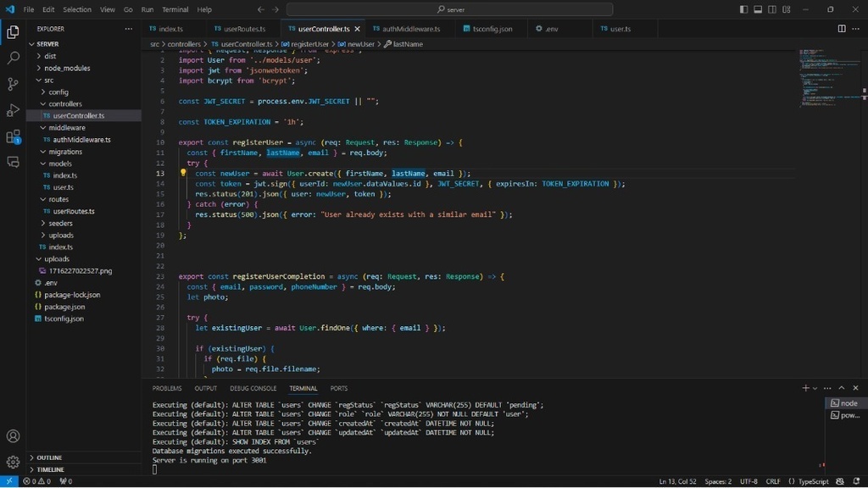Click the code minimap
868x488 pixels.
[x=828, y=77]
